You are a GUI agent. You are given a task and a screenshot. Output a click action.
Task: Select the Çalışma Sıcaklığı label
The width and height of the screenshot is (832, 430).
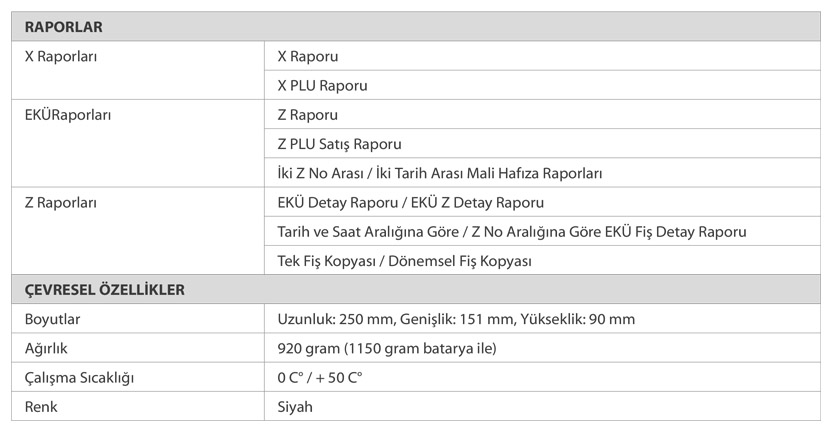(x=79, y=378)
